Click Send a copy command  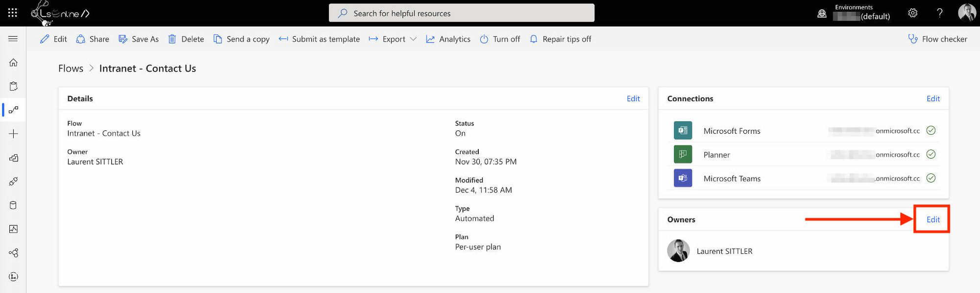pos(242,39)
